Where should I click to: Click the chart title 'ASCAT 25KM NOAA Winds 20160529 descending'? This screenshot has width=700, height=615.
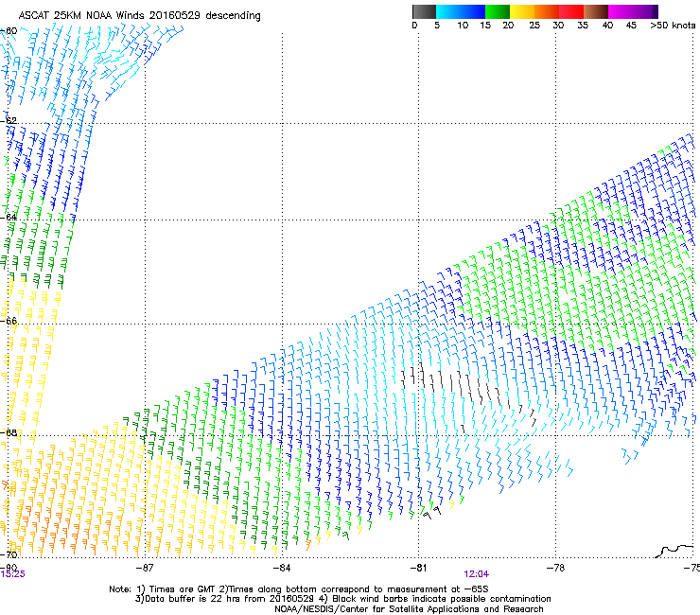coord(139,15)
